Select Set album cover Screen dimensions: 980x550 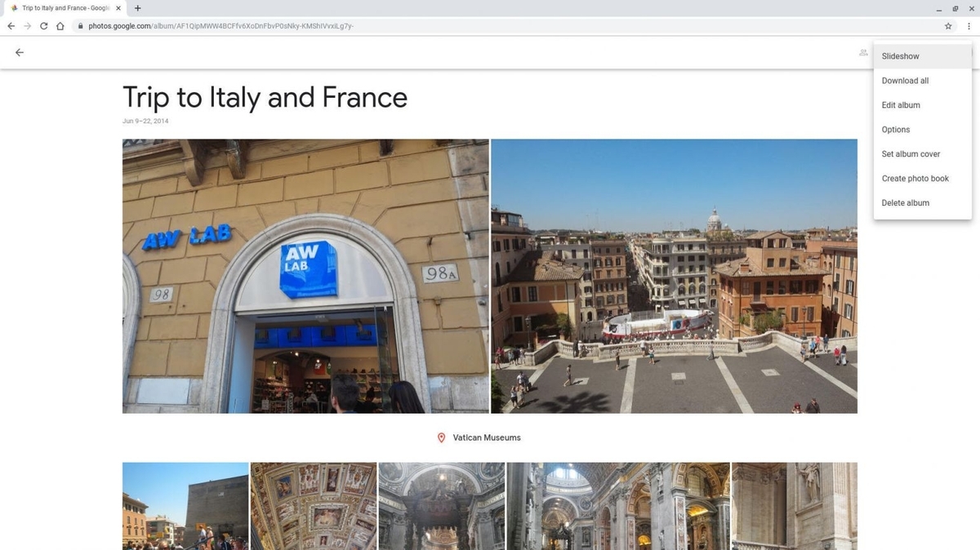(911, 153)
